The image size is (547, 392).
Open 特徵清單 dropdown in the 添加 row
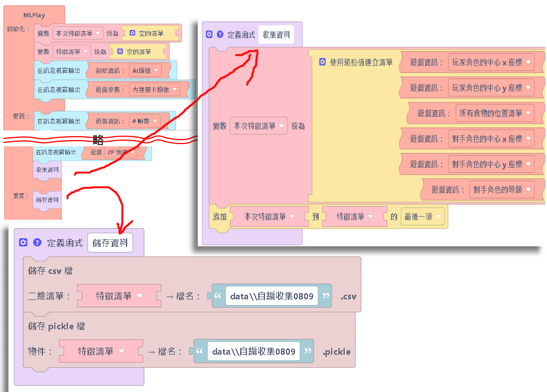point(354,216)
